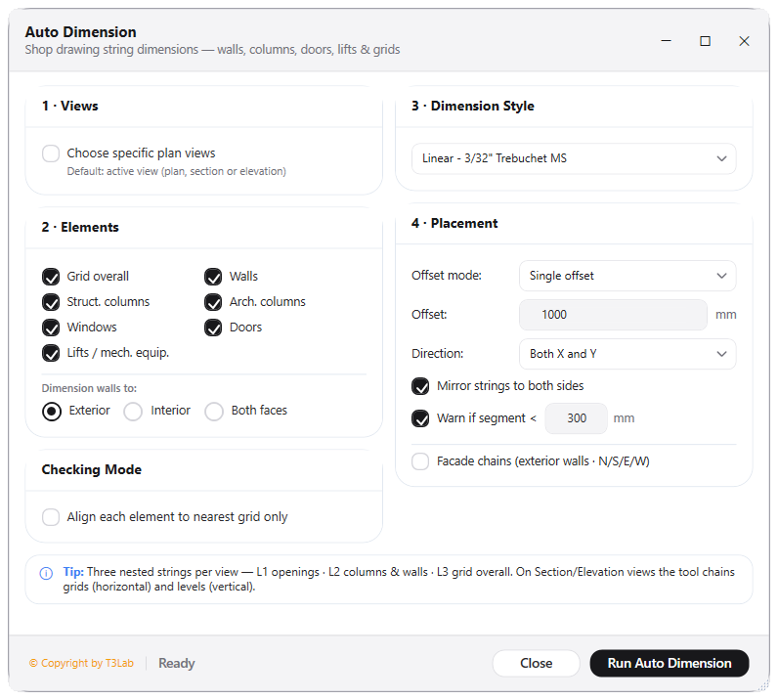The image size is (778, 700).
Task: Maximize the Auto Dimension window
Action: pos(705,41)
